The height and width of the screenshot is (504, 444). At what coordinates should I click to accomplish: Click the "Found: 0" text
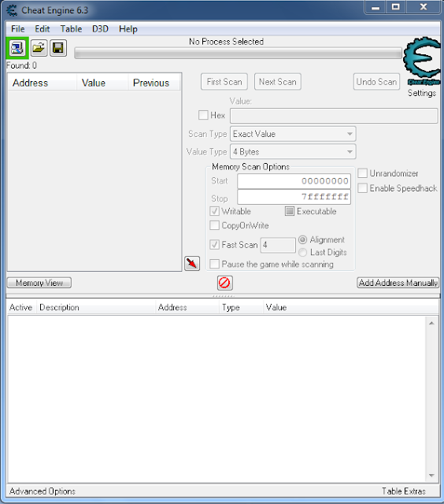point(21,65)
